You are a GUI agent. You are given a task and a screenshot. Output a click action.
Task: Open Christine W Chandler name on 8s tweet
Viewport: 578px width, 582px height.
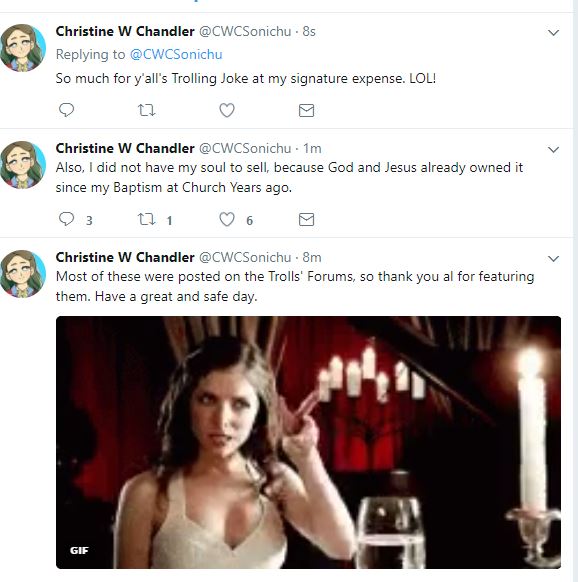click(x=125, y=32)
